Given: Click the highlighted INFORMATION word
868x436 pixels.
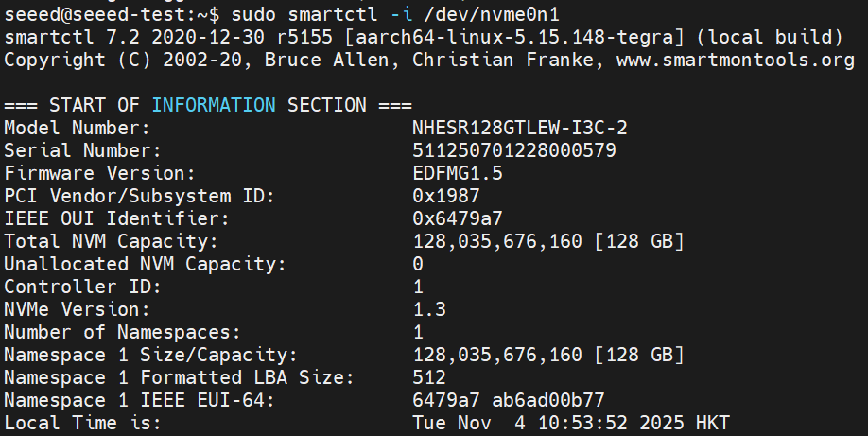Looking at the screenshot, I should coord(214,105).
